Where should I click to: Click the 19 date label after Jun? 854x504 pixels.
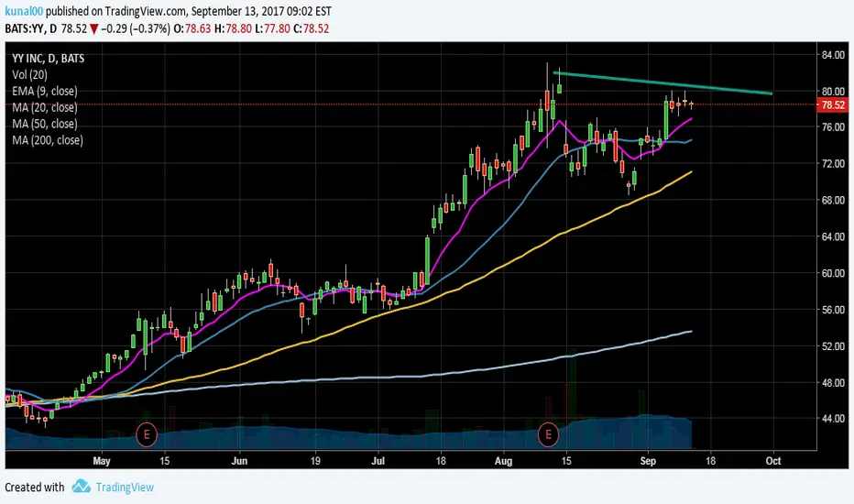point(315,461)
